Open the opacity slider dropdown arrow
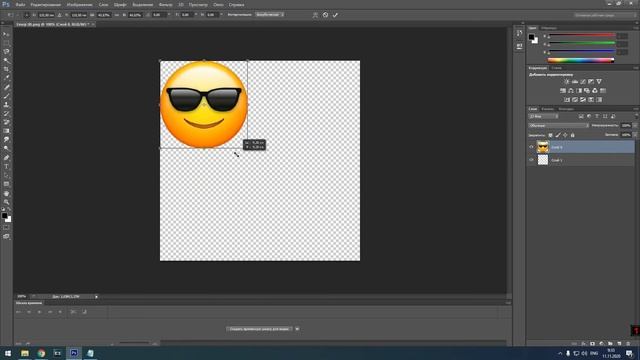The image size is (640, 360). click(635, 126)
